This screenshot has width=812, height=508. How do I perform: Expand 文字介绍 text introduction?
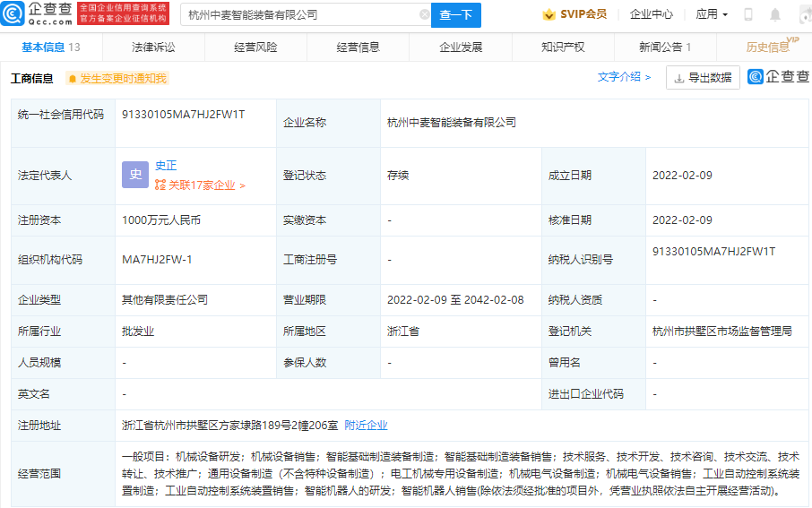click(x=625, y=78)
